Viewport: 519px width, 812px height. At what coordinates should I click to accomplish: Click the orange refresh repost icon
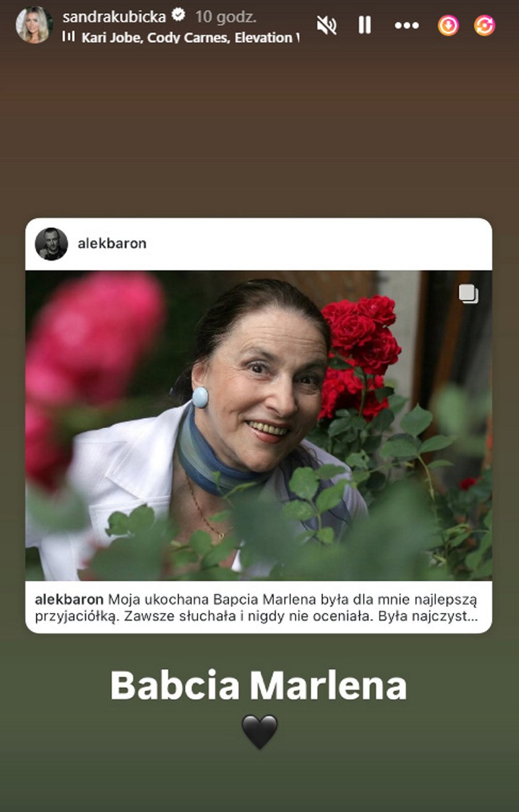click(484, 25)
